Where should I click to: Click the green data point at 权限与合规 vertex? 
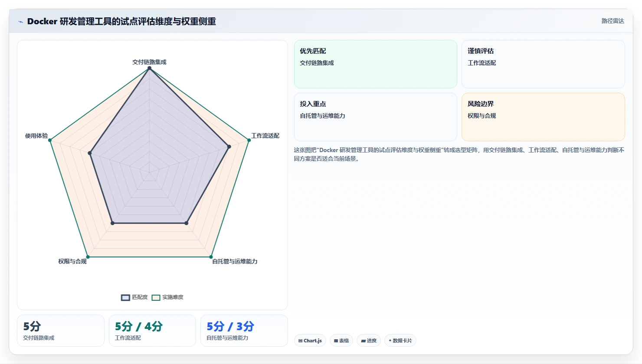(x=88, y=257)
